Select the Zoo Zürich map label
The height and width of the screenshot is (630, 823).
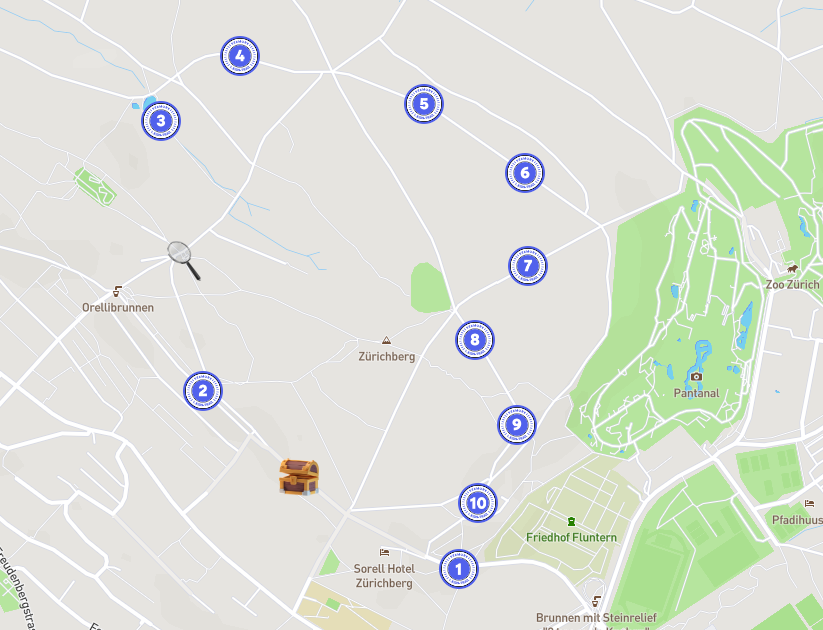click(792, 285)
